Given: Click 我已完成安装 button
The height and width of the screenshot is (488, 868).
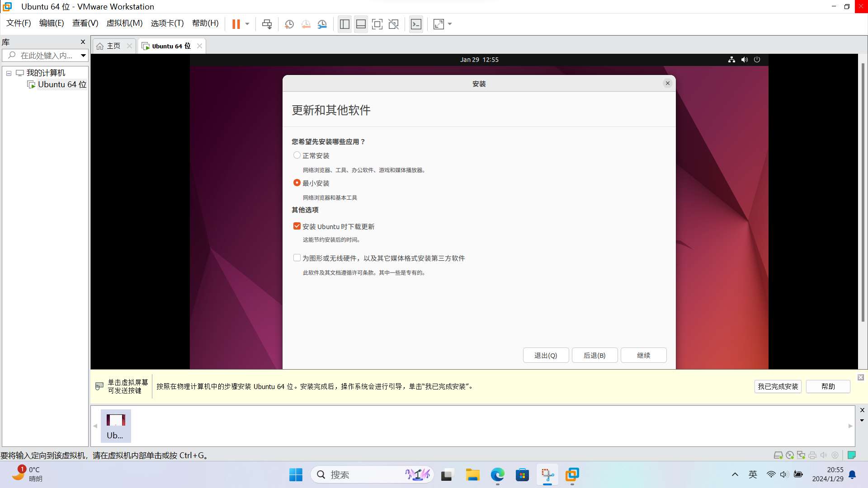Looking at the screenshot, I should pyautogui.click(x=778, y=387).
